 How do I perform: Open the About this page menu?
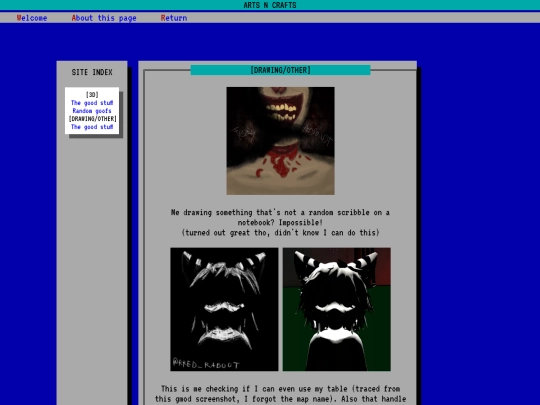[104, 18]
